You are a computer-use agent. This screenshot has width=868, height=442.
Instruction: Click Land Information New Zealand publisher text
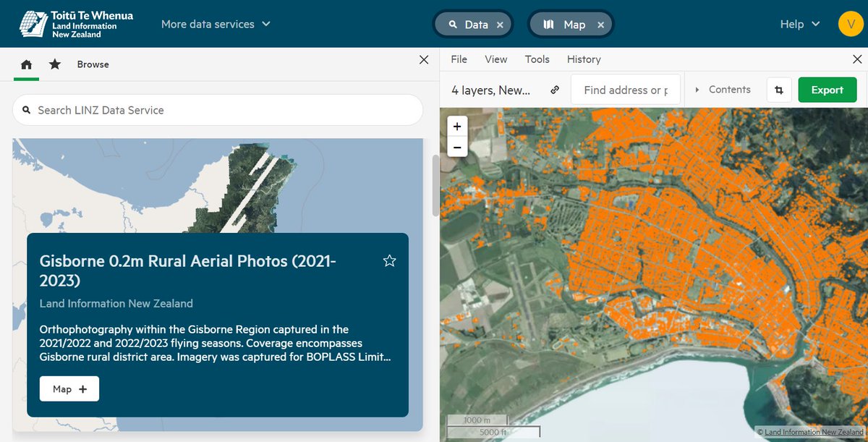coord(116,303)
